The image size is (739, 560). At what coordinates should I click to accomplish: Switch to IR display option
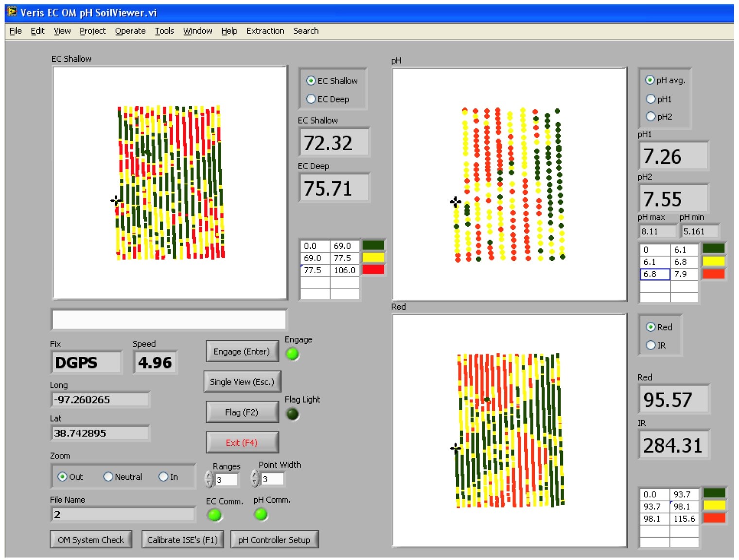tap(651, 345)
